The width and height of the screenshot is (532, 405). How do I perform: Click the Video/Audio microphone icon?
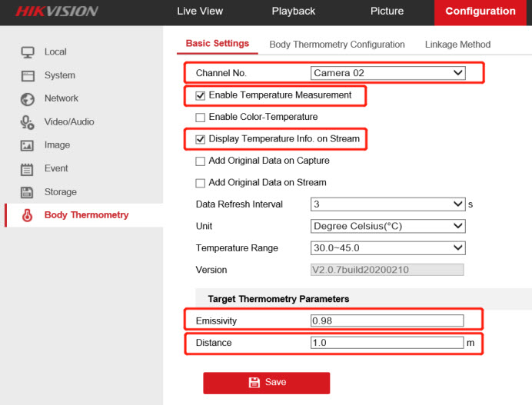coord(28,122)
